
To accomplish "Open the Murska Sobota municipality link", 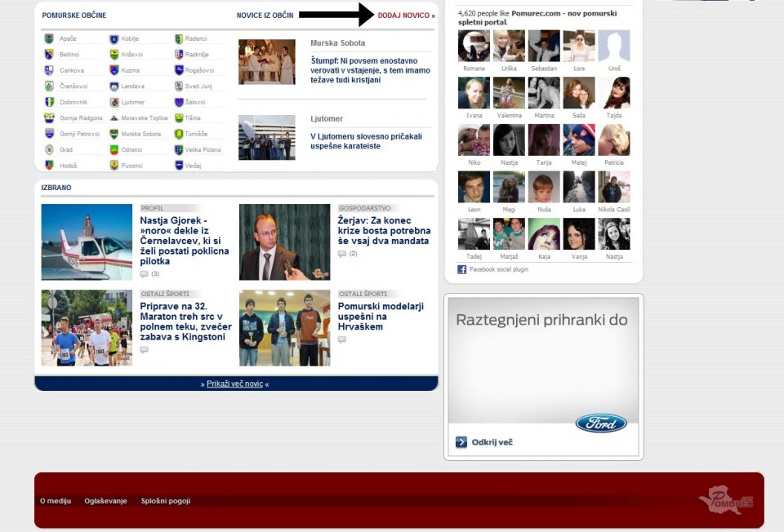I will click(x=140, y=134).
